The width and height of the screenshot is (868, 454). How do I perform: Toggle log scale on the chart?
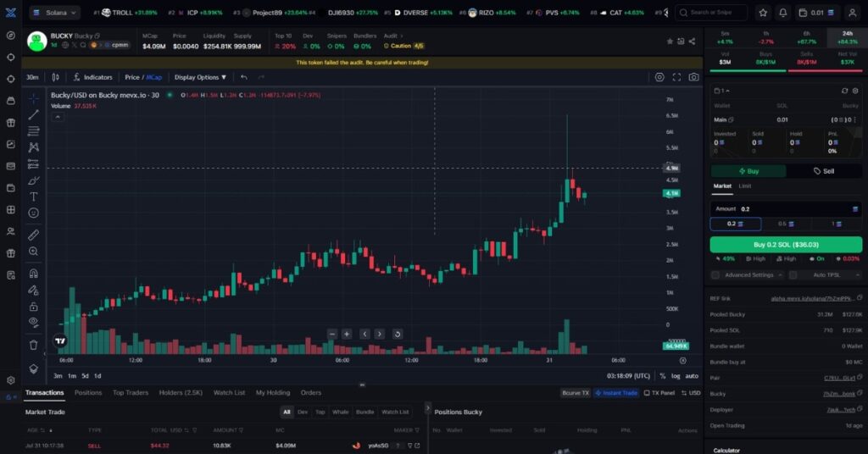(676, 376)
